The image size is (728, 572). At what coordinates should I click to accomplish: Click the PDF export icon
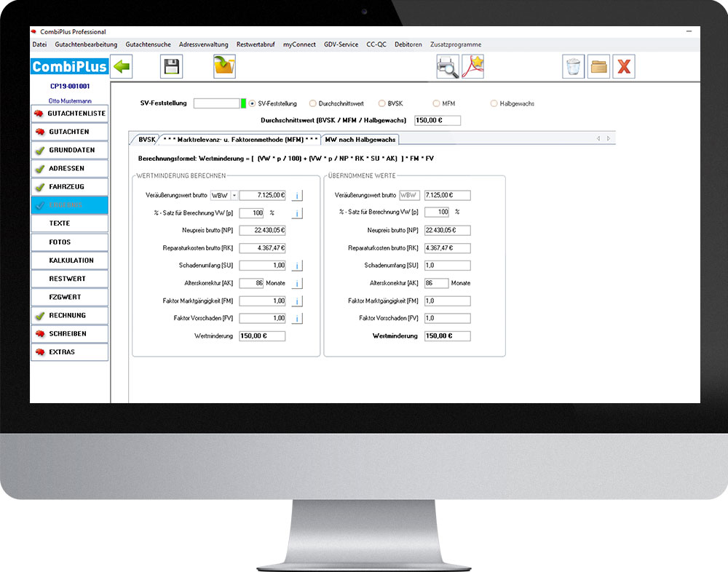[x=472, y=67]
